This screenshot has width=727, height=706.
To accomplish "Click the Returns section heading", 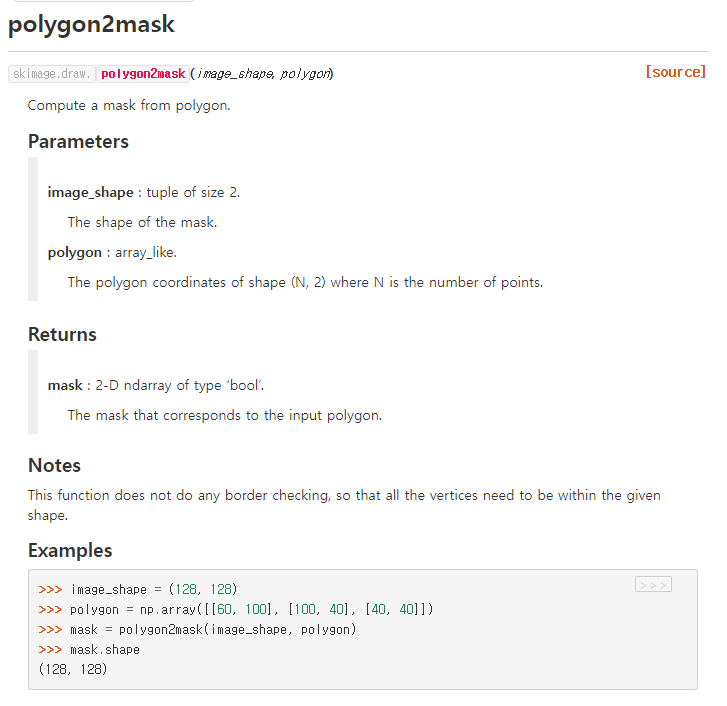I will coord(62,334).
